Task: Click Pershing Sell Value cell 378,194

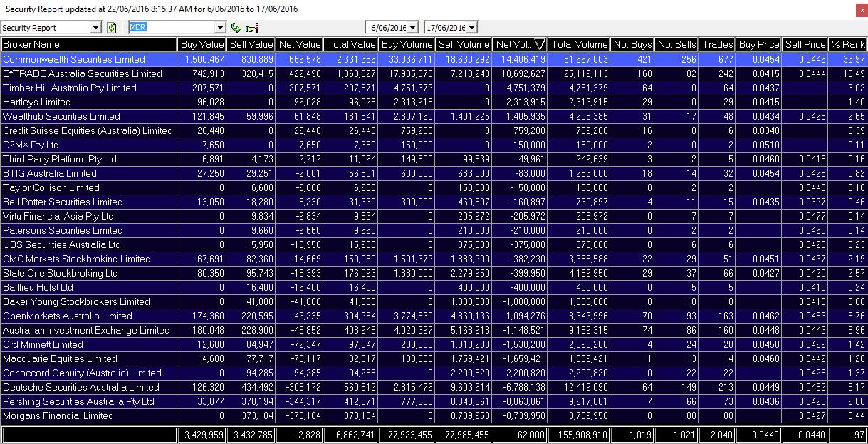Action: (x=251, y=401)
